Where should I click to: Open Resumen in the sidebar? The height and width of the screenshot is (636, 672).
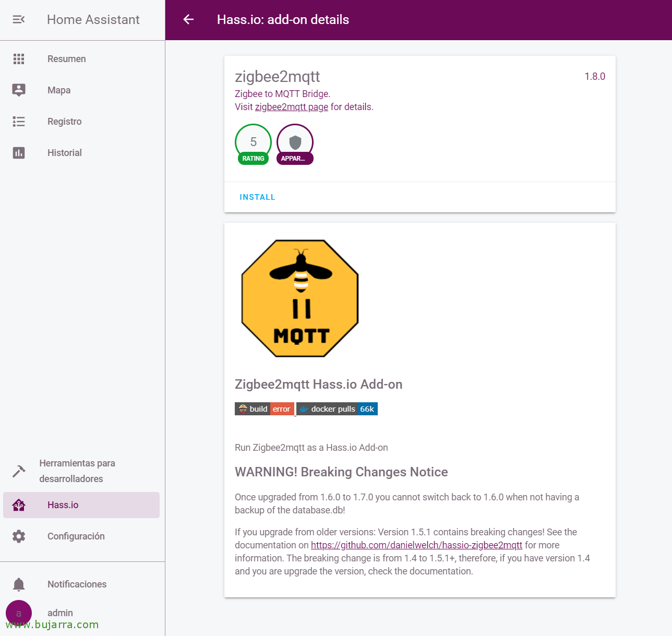point(82,59)
